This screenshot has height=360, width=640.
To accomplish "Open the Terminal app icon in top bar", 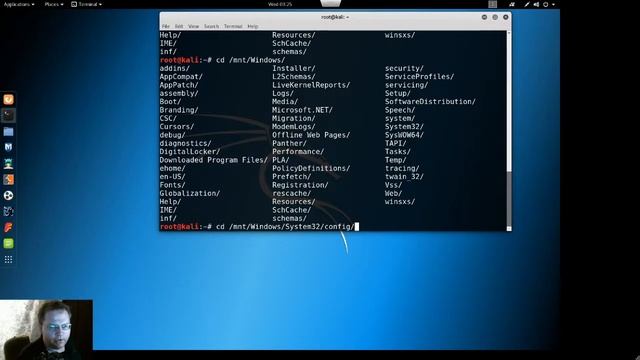I will (x=74, y=4).
